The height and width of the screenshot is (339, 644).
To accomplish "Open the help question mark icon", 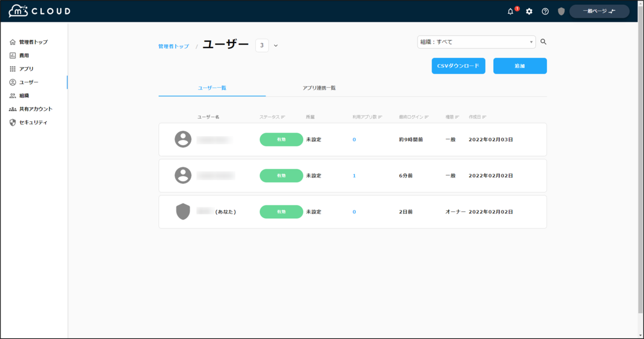I will [x=545, y=11].
